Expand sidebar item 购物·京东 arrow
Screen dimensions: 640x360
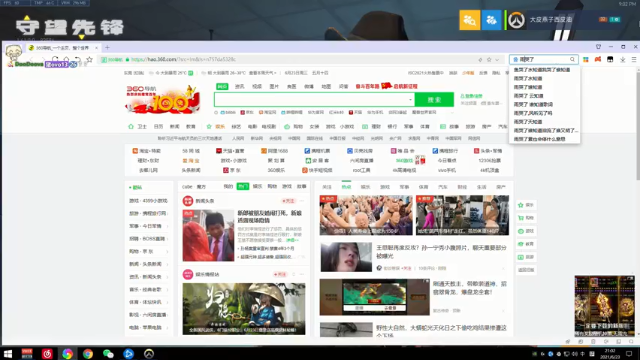click(167, 251)
